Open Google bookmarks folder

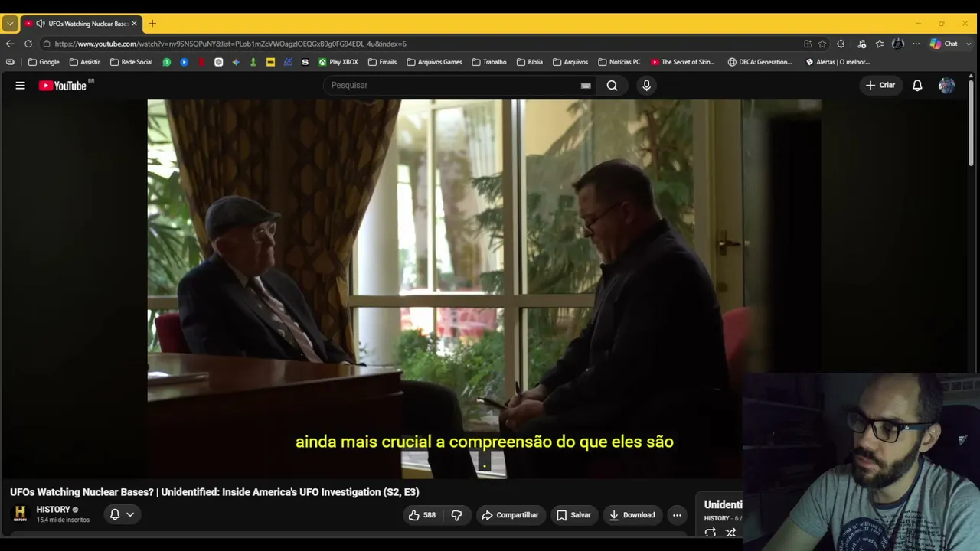pos(44,62)
